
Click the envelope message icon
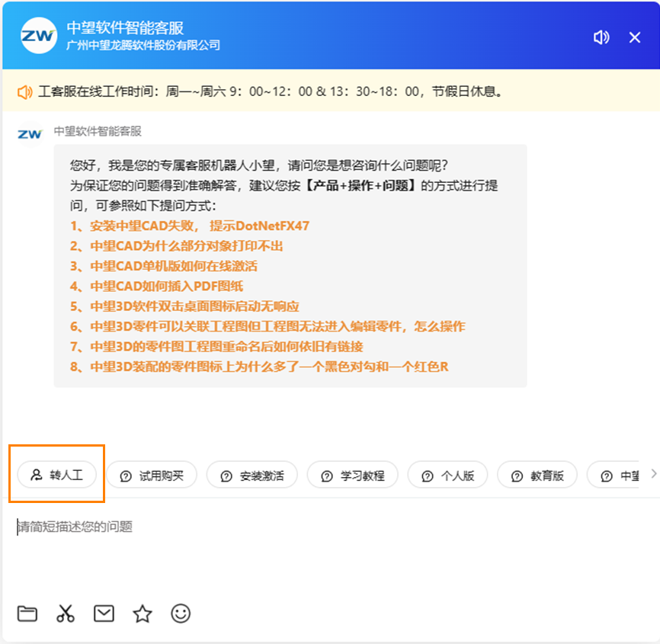(x=104, y=614)
